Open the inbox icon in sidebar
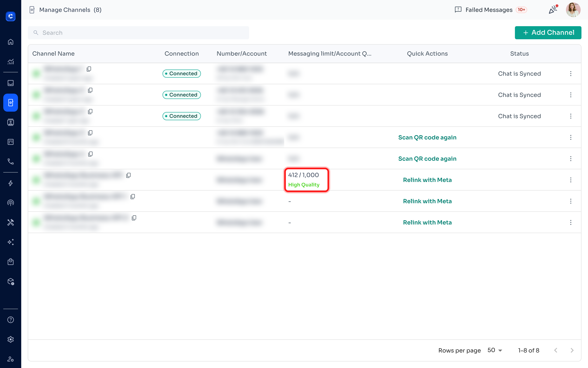588x368 pixels. (x=10, y=83)
